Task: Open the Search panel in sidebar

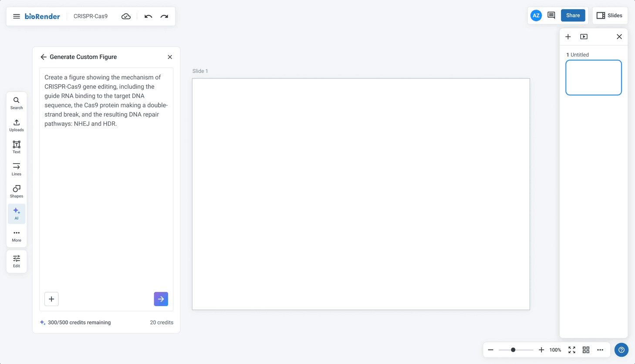Action: pyautogui.click(x=17, y=103)
